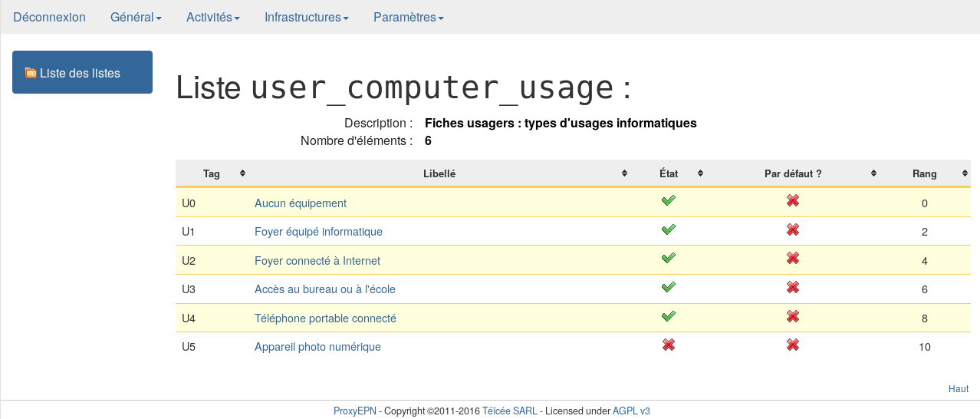Click Déconnexion in the navigation bar

(49, 17)
